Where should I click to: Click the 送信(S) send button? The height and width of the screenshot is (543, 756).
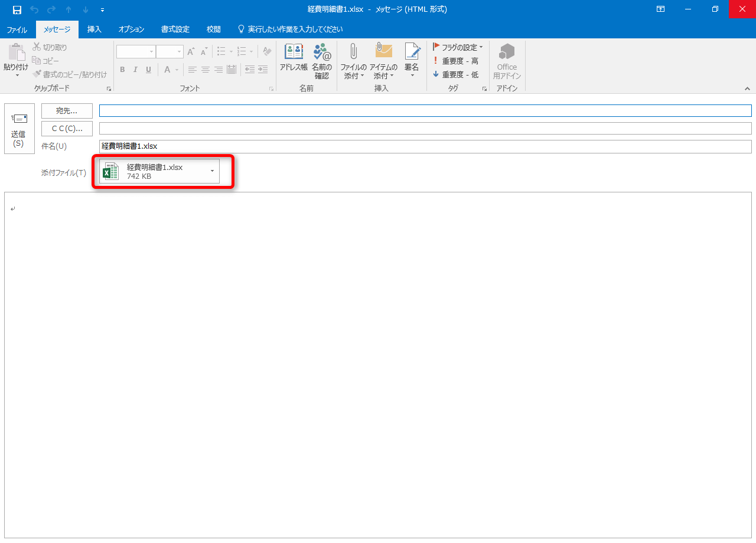[x=19, y=129]
